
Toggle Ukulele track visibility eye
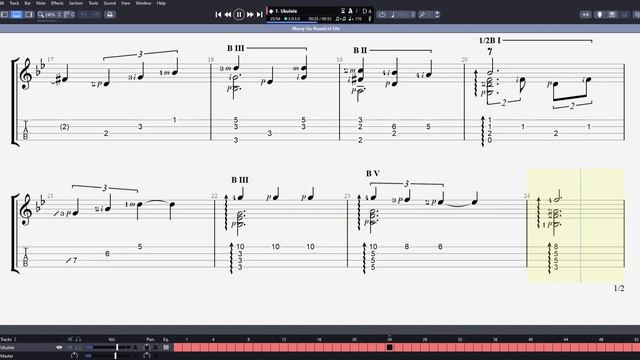[x=59, y=347]
